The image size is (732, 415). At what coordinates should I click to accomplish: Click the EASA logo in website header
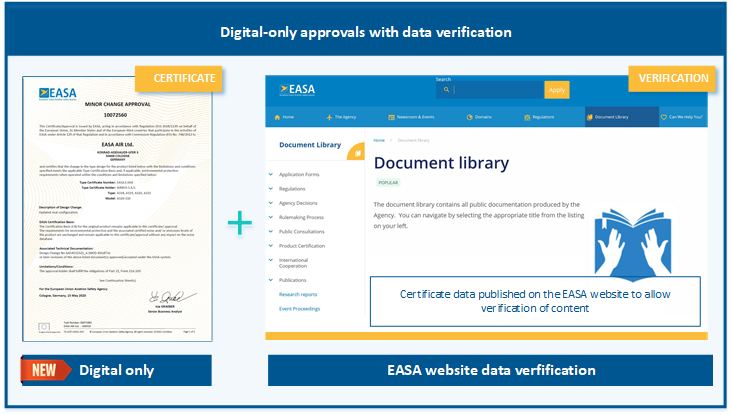(x=297, y=88)
